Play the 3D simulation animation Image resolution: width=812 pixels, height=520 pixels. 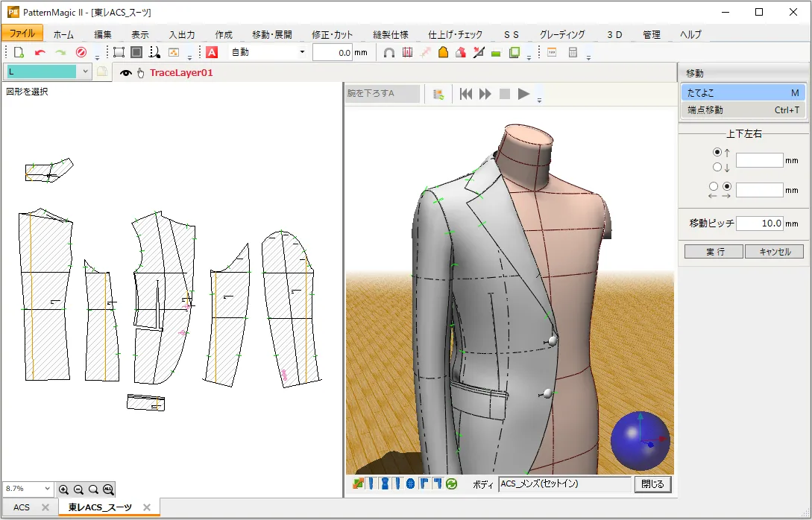[523, 94]
